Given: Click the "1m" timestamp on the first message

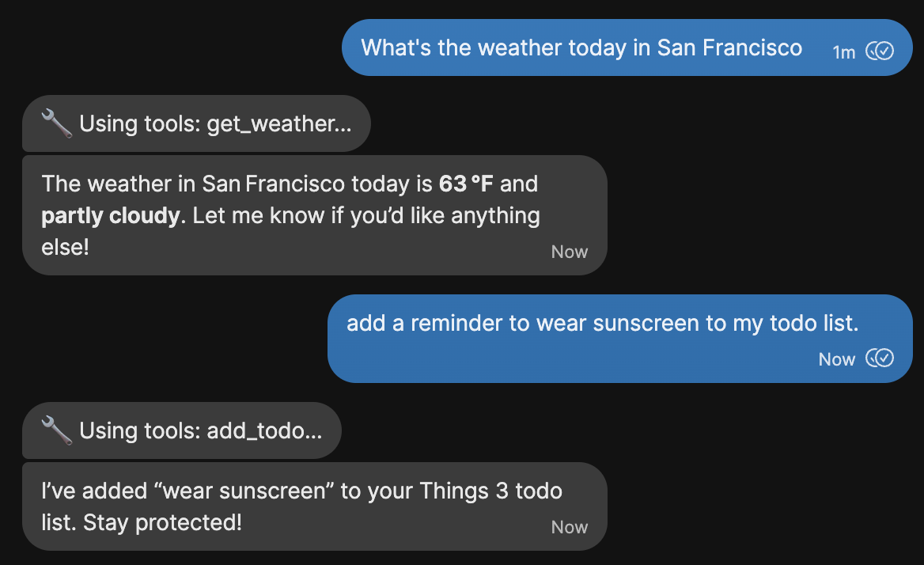Looking at the screenshot, I should (844, 52).
